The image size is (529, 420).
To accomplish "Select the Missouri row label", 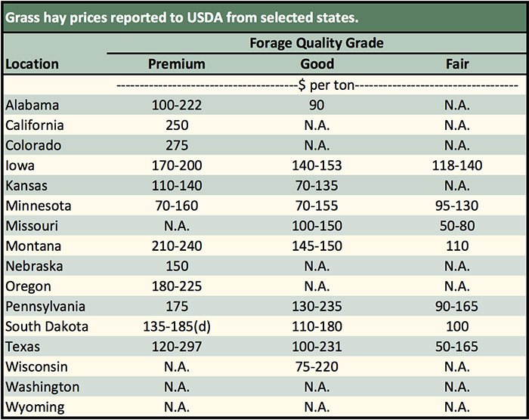I will pyautogui.click(x=31, y=226).
